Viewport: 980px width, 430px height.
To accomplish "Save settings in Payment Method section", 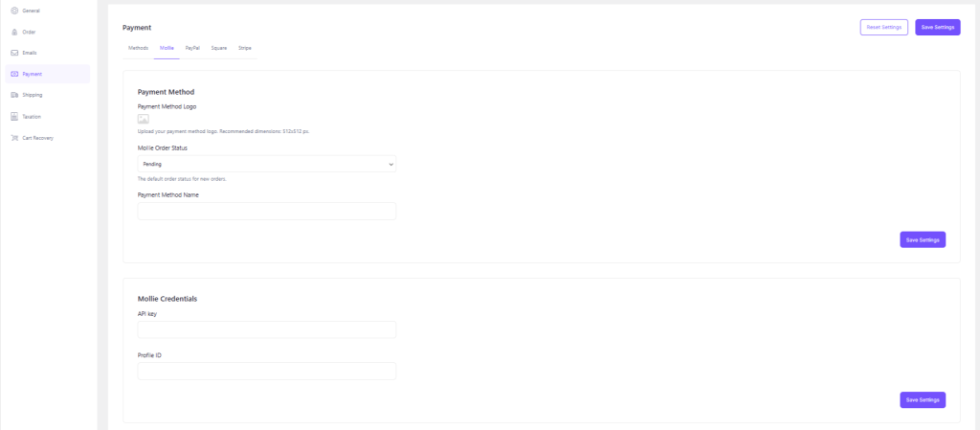I will (923, 239).
